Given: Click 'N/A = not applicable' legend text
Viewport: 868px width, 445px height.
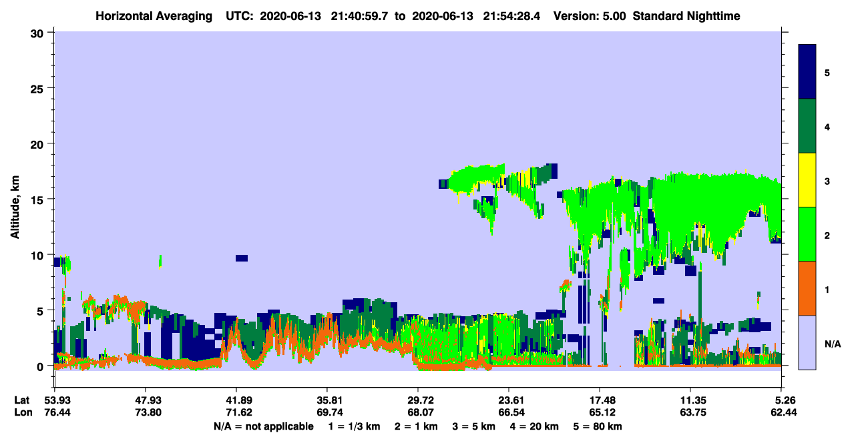Looking at the screenshot, I should coord(263,426).
